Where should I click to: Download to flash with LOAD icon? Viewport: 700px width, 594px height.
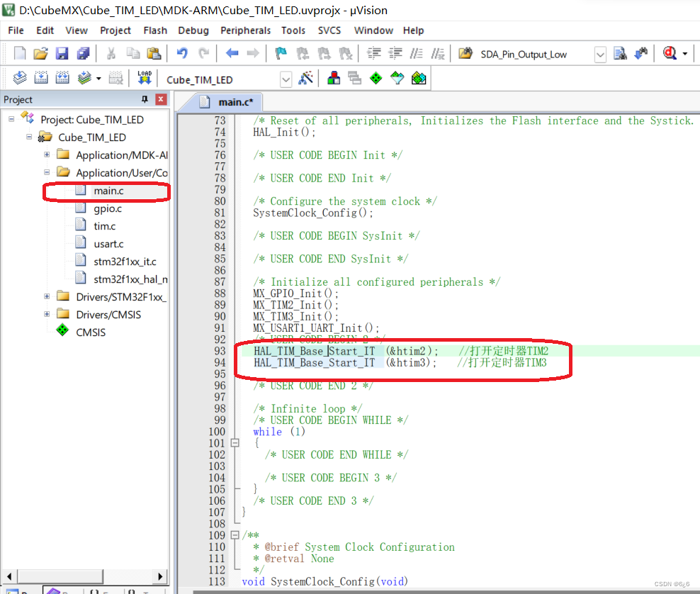[x=145, y=78]
